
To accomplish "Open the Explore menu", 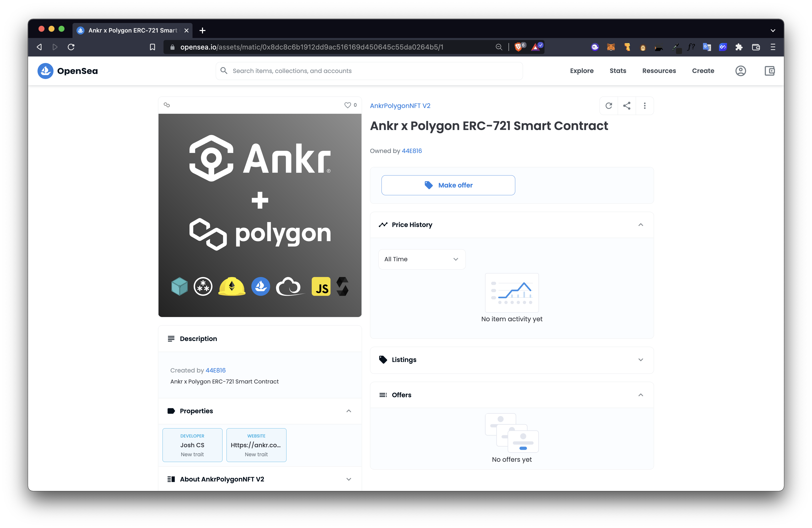I will click(582, 71).
